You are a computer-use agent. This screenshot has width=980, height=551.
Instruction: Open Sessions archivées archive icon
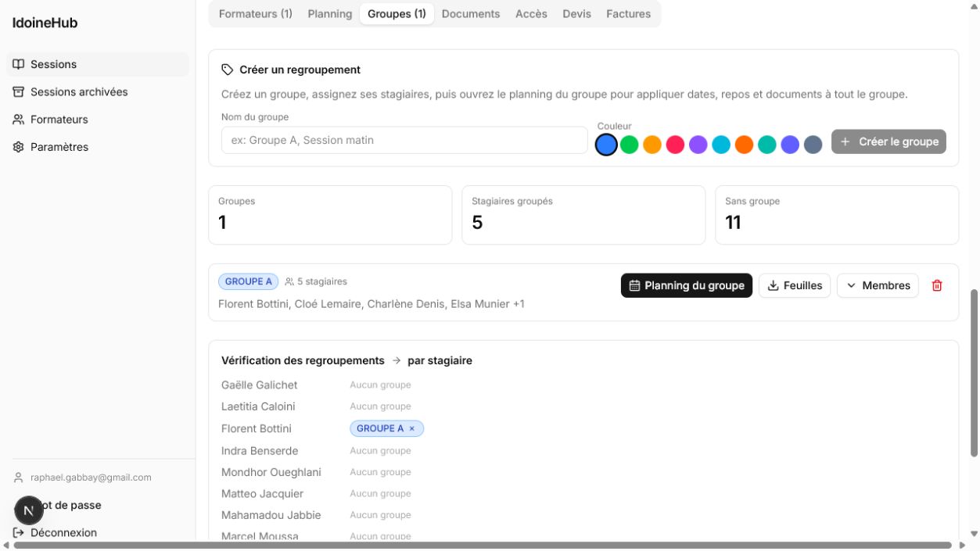[x=19, y=92]
